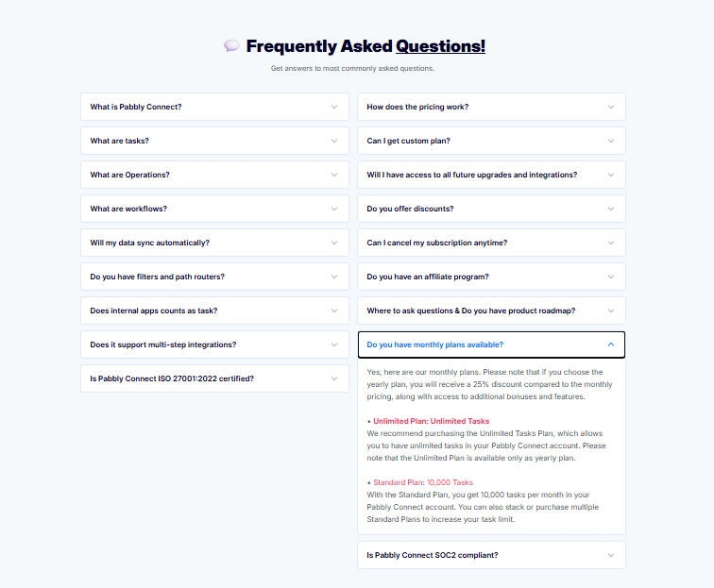714x588 pixels.
Task: Expand 'Do you offer discounts?'
Action: pos(491,209)
